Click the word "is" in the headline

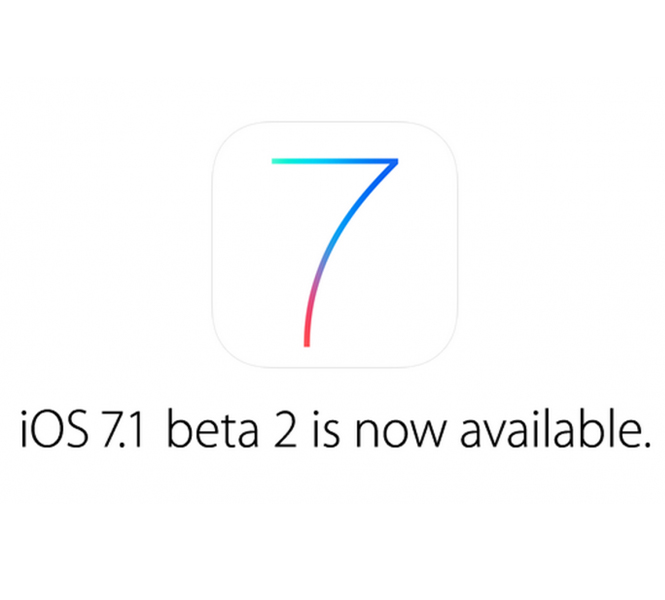pos(326,428)
